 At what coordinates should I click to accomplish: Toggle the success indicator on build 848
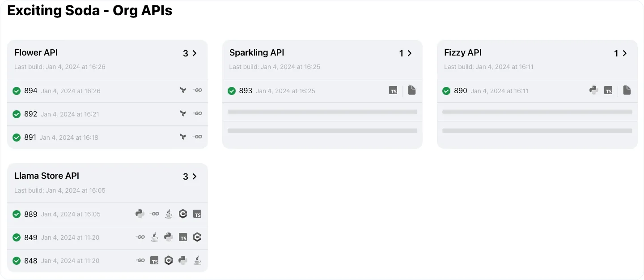click(17, 260)
